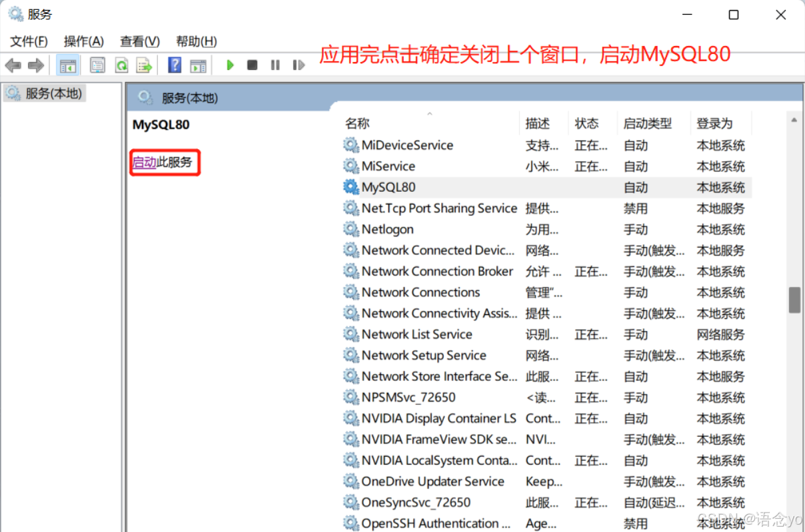Sort by the 描述 column header
The image size is (805, 532).
tap(537, 123)
